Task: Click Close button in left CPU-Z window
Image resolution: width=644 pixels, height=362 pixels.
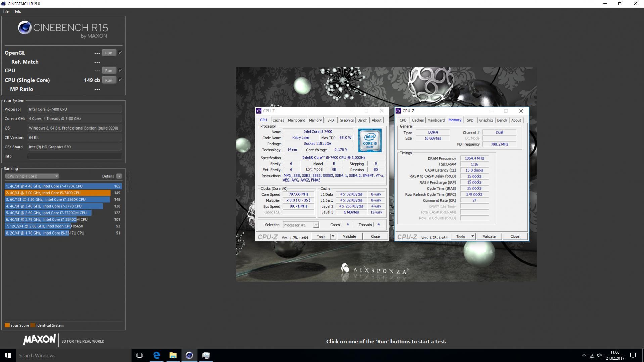Action: point(375,237)
